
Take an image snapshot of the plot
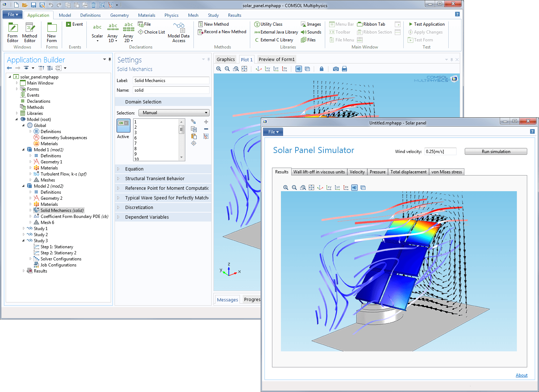[336, 69]
